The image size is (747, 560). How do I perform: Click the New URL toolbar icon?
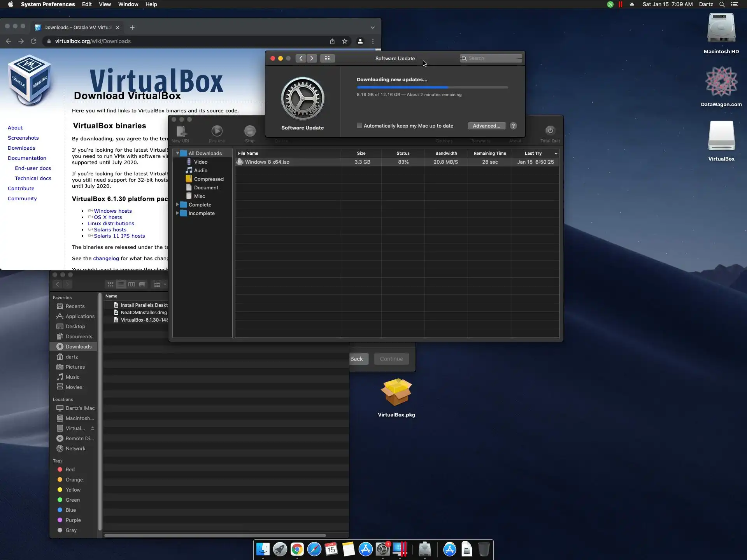click(x=181, y=131)
